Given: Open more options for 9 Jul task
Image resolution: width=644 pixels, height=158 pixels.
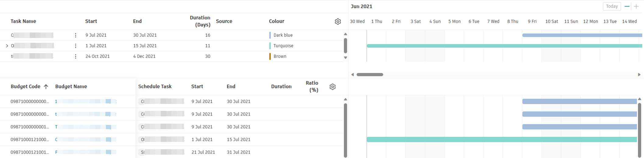Looking at the screenshot, I should (76, 35).
